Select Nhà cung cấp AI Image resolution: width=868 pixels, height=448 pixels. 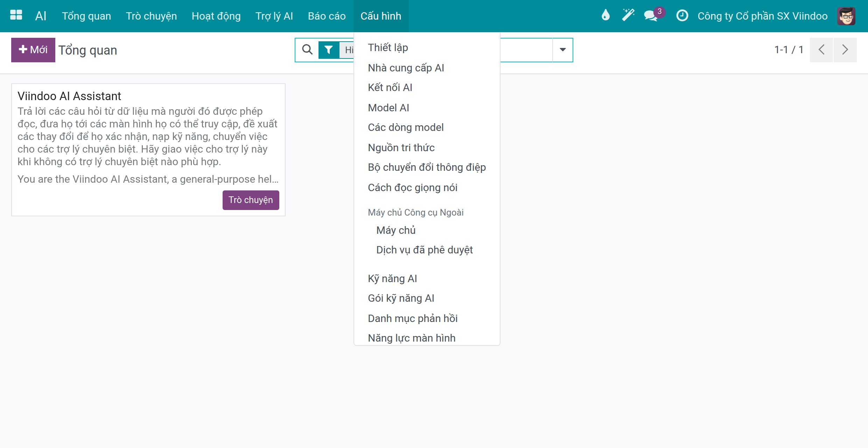pos(427,68)
